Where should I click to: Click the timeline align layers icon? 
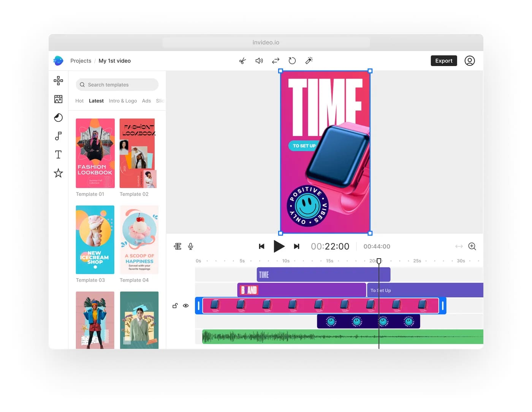coord(177,246)
